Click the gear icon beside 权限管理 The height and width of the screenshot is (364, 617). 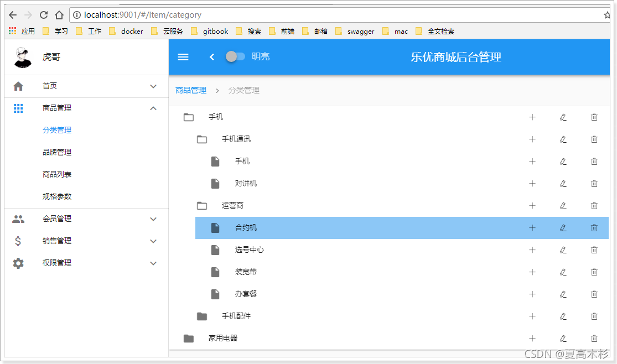tap(18, 263)
